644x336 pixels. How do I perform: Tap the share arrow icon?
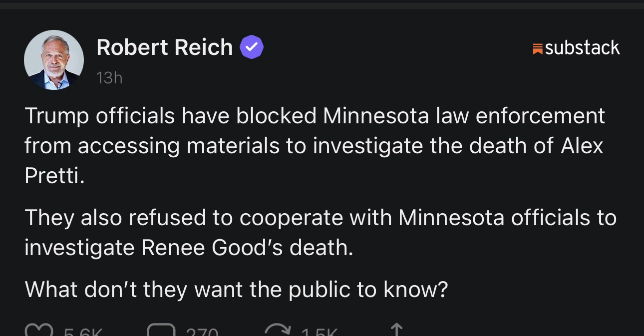(x=396, y=331)
